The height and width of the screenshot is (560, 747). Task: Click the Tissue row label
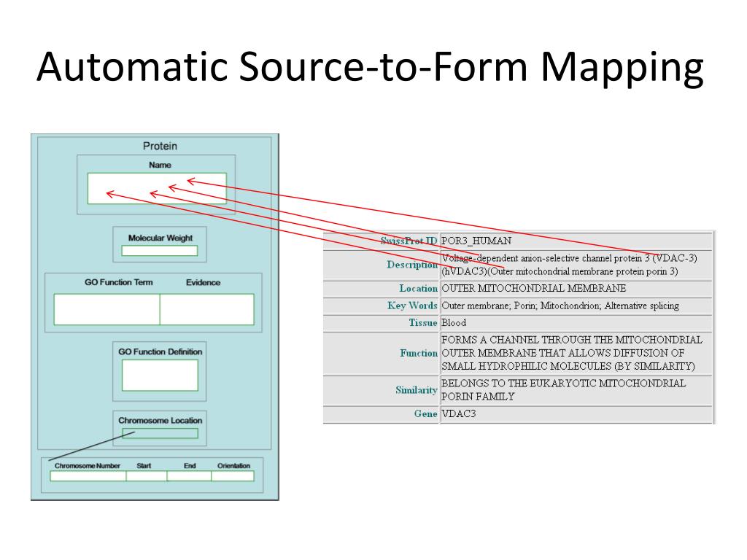click(423, 322)
